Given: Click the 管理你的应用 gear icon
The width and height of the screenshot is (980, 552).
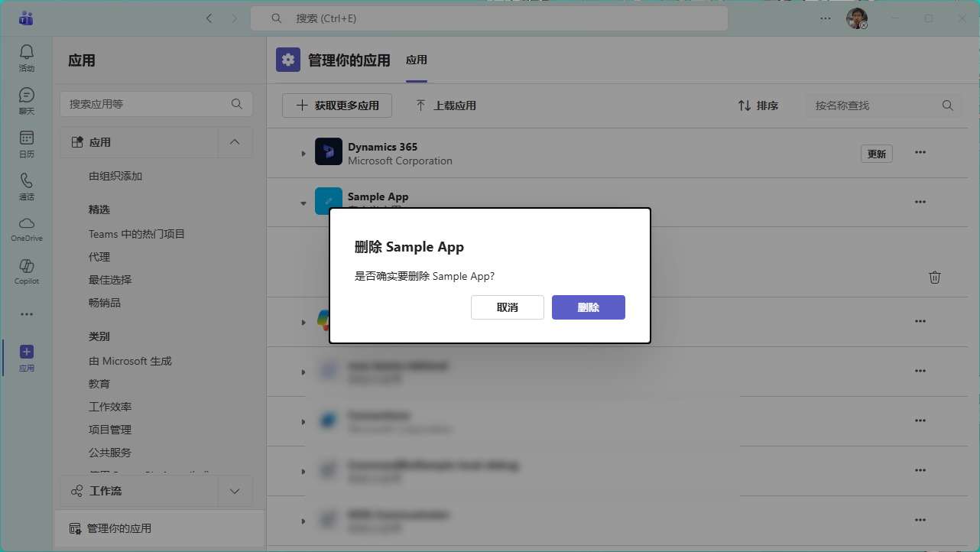Looking at the screenshot, I should [288, 60].
